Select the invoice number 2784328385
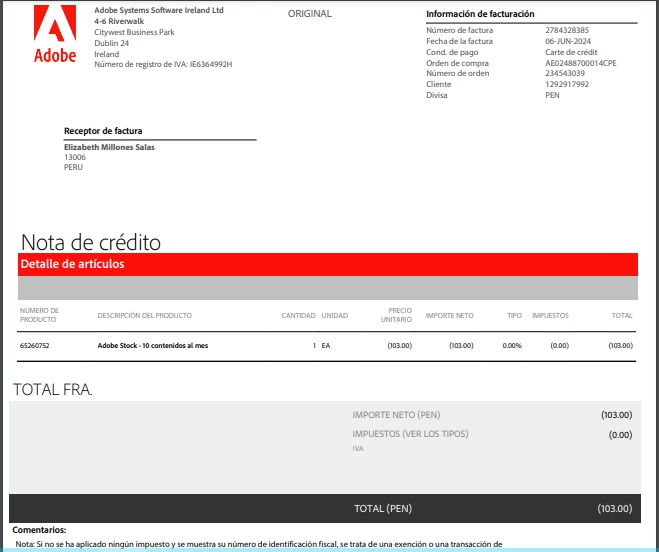659x552 pixels. [x=567, y=30]
